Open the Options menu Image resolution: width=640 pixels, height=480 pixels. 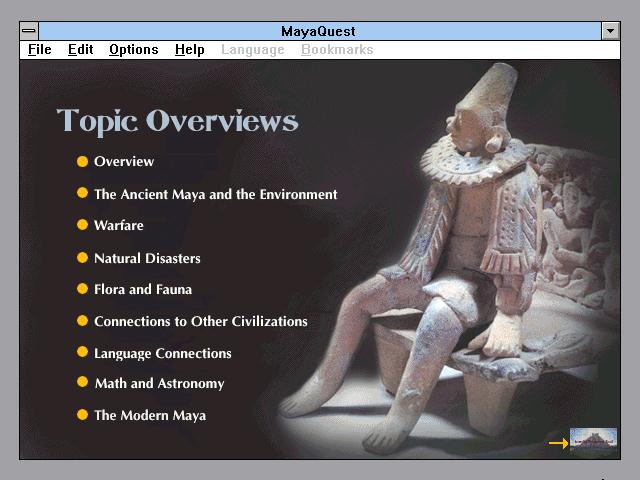point(133,49)
